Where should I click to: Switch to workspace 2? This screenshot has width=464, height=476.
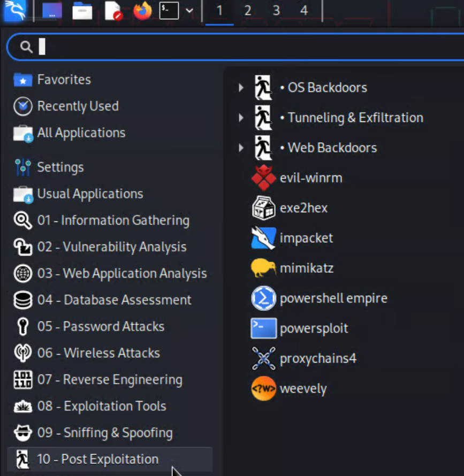[247, 11]
